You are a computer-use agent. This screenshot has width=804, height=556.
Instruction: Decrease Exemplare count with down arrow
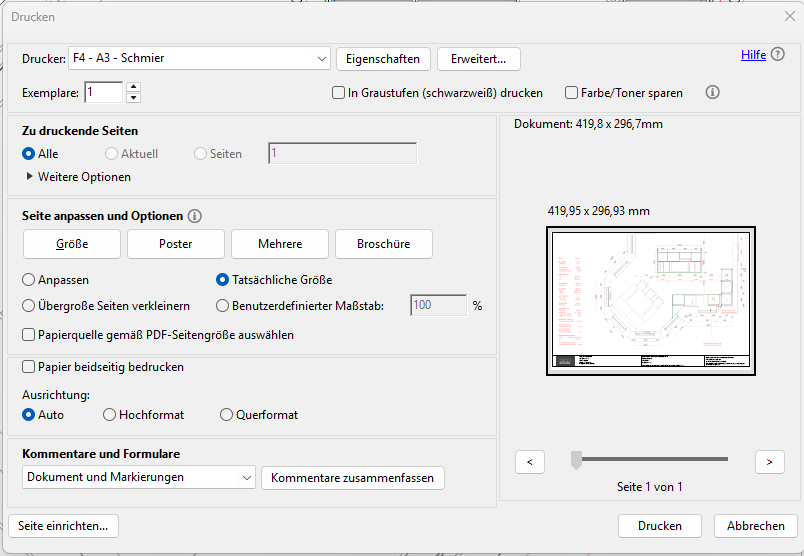(x=134, y=98)
